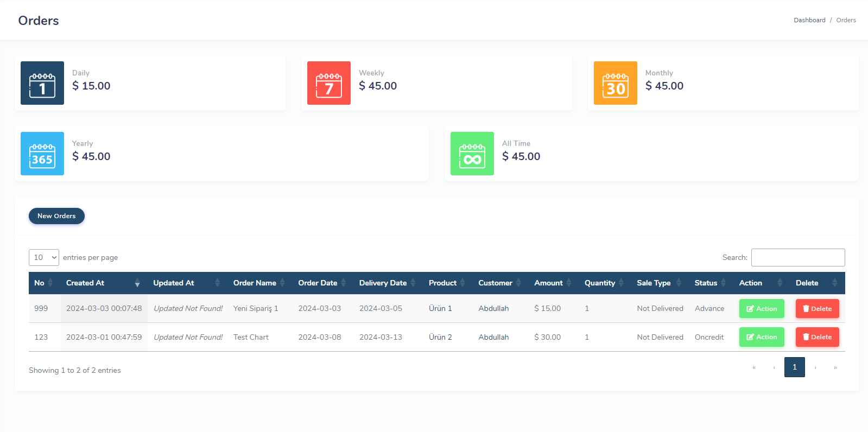Image resolution: width=868 pixels, height=432 pixels.
Task: Select page 1 in pagination
Action: (x=794, y=367)
